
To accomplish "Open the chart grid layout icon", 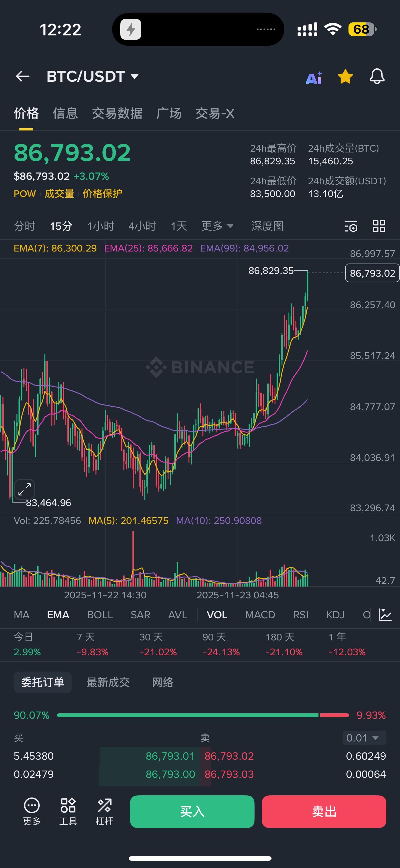I will tap(379, 226).
